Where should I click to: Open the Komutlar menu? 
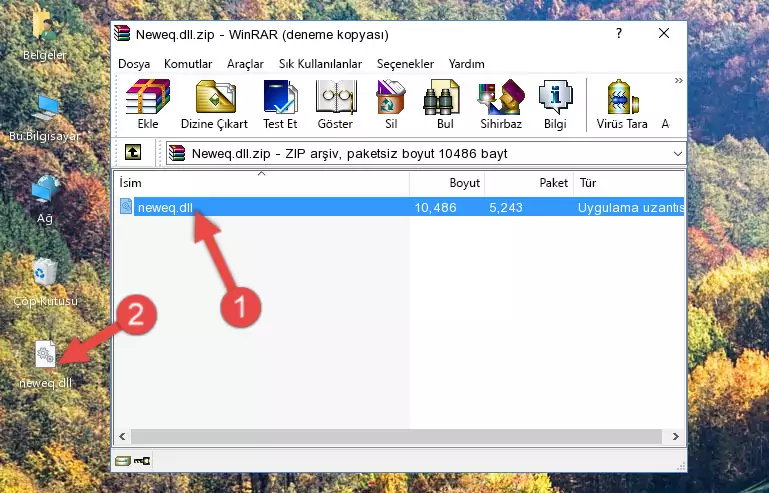coord(188,64)
